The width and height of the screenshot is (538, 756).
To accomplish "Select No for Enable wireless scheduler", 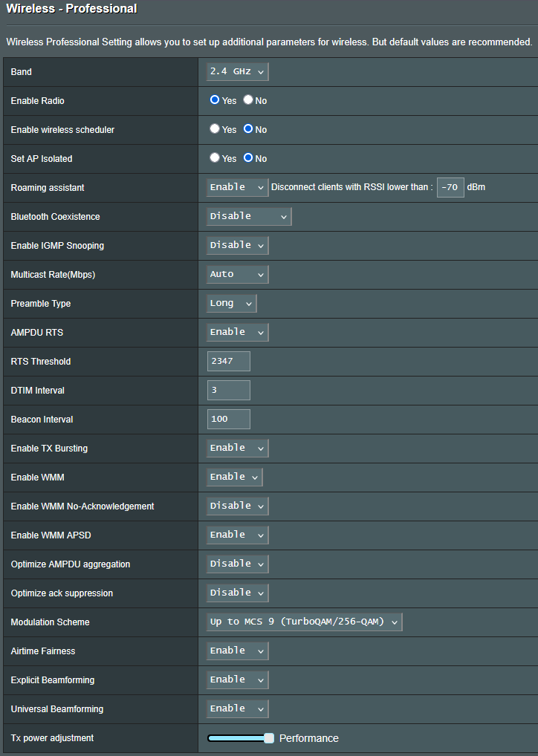I will click(x=248, y=128).
